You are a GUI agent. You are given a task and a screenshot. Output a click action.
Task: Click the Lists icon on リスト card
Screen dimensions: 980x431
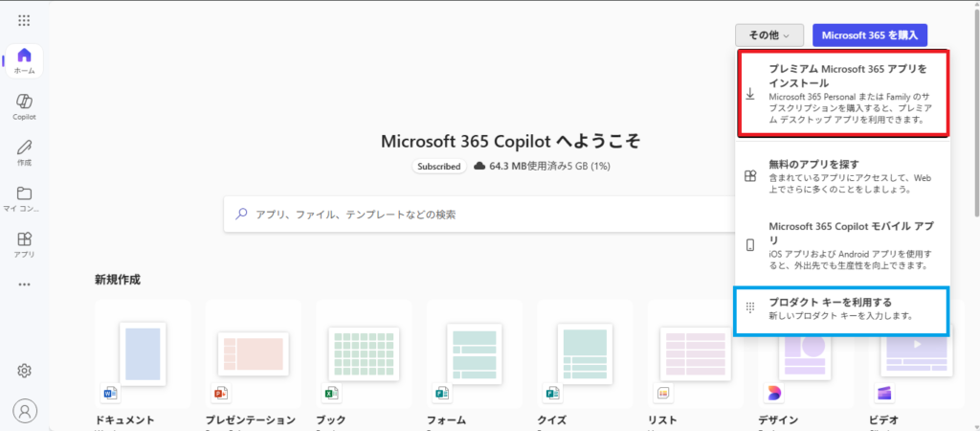tap(663, 393)
